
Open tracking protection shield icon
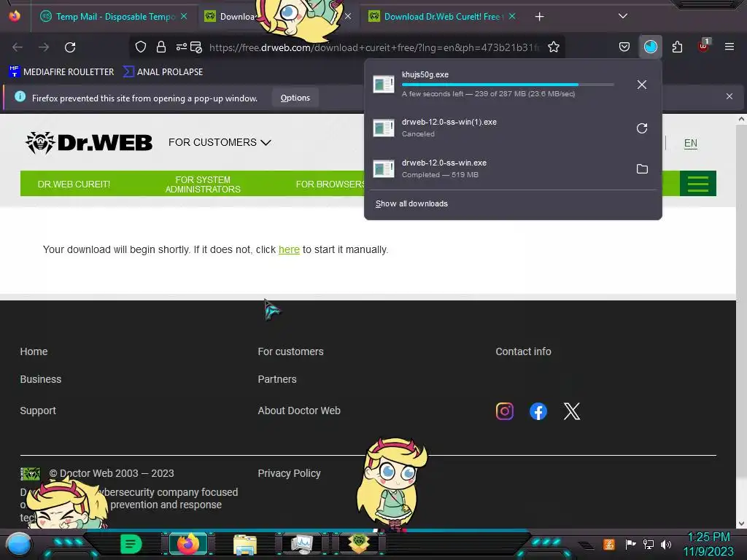tap(141, 47)
